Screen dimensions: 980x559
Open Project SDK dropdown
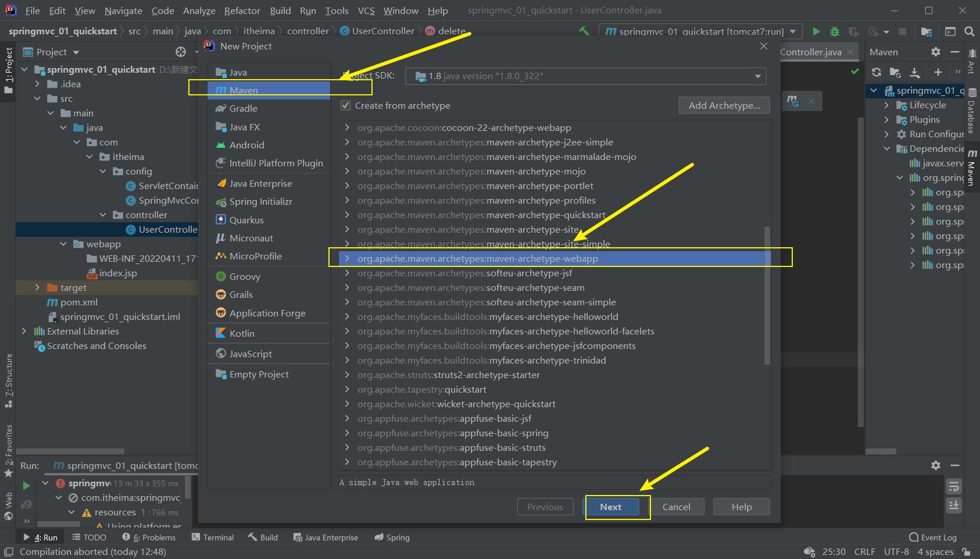tap(585, 76)
